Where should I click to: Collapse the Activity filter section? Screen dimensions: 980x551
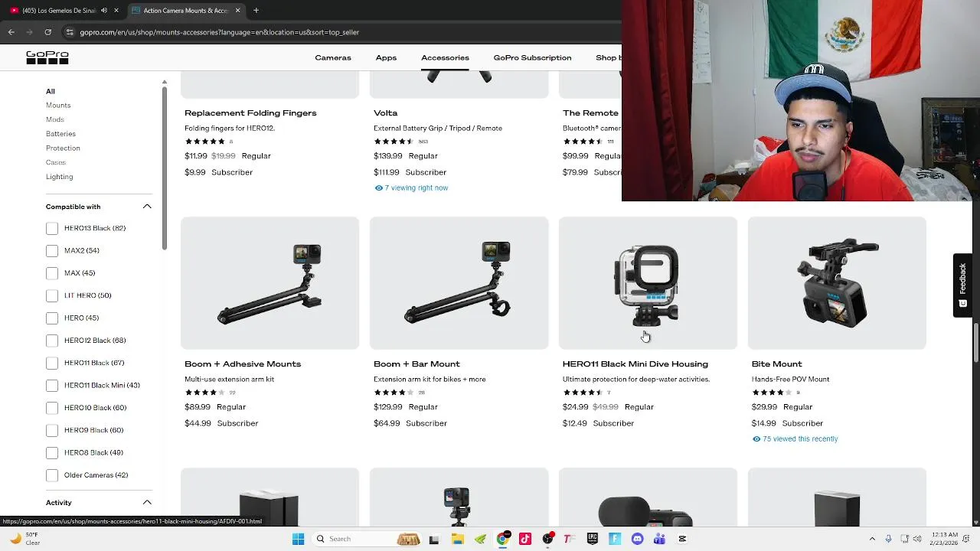pos(147,503)
